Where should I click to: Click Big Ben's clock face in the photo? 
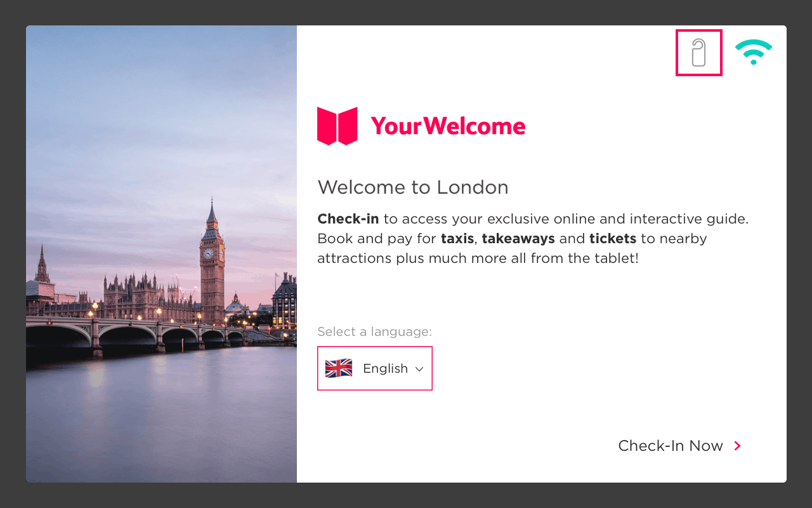point(208,253)
